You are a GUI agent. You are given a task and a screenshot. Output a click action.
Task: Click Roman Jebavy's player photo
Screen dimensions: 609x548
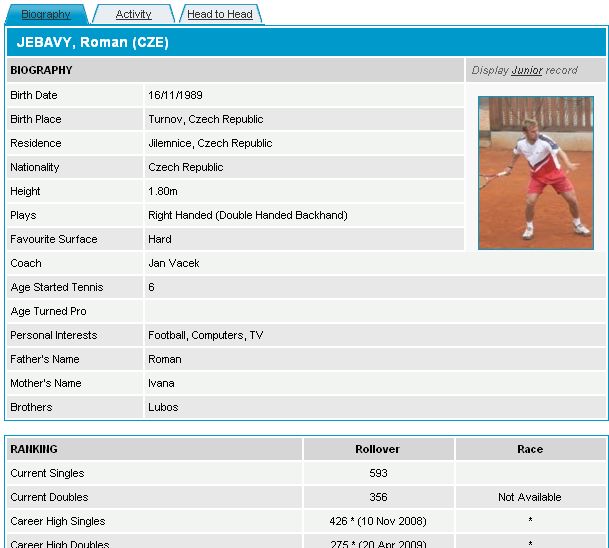click(x=535, y=172)
